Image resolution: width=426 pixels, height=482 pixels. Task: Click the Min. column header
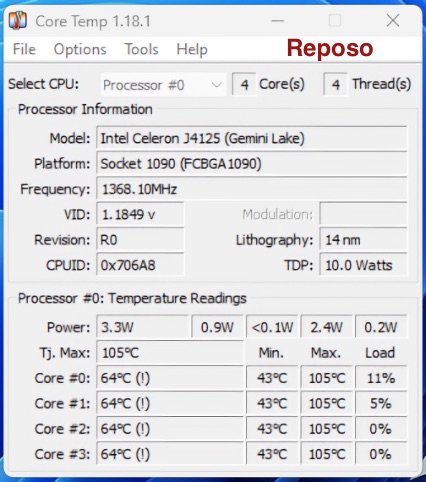(271, 353)
